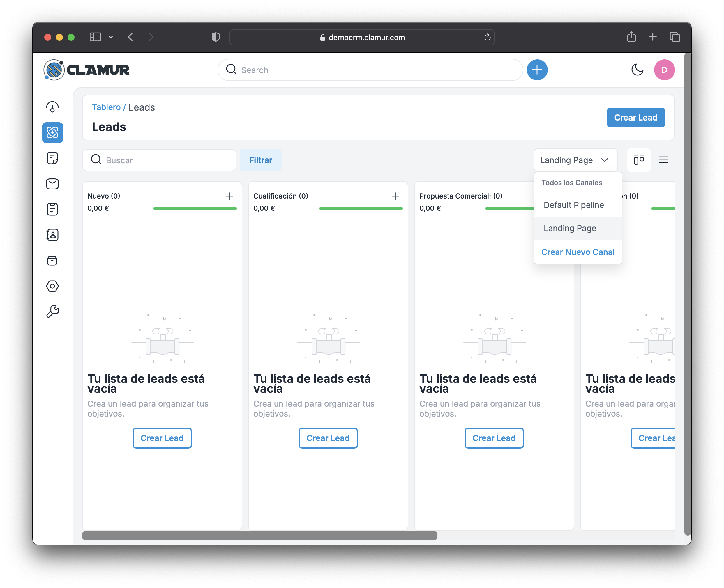Open the pink D user avatar

[664, 70]
